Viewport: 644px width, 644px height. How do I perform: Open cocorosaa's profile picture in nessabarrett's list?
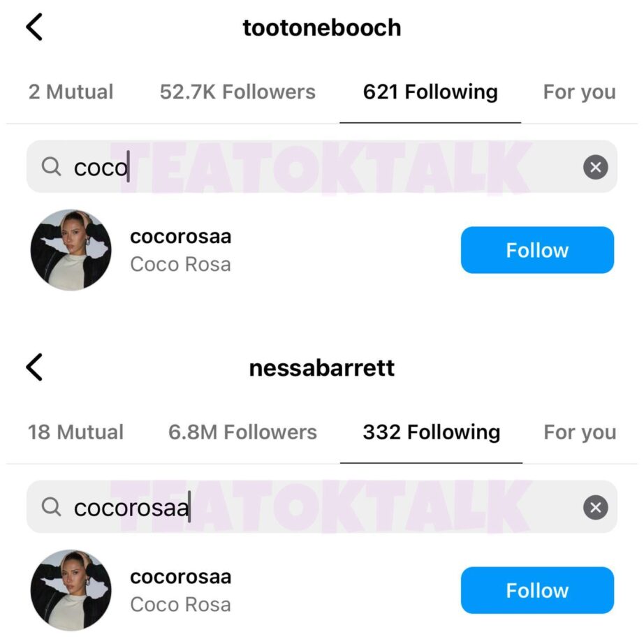[71, 590]
